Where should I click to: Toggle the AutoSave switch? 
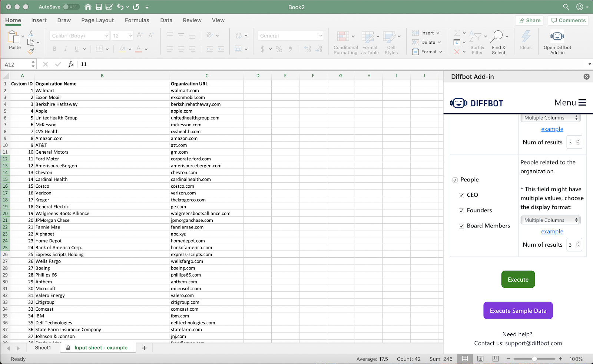pyautogui.click(x=70, y=7)
